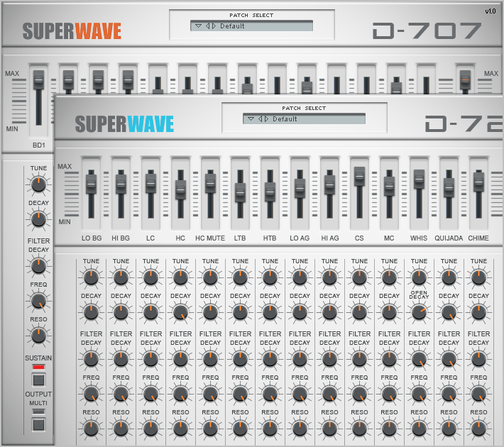Click the HC MUTE level fader

(211, 182)
